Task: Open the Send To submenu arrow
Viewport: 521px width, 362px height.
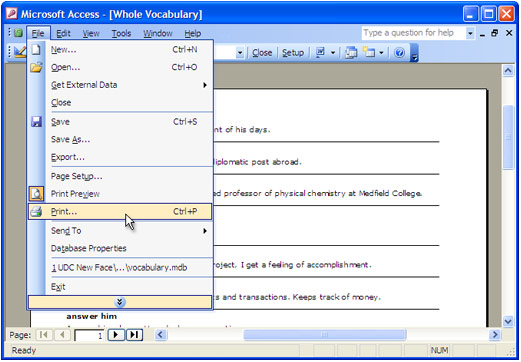Action: pyautogui.click(x=205, y=231)
